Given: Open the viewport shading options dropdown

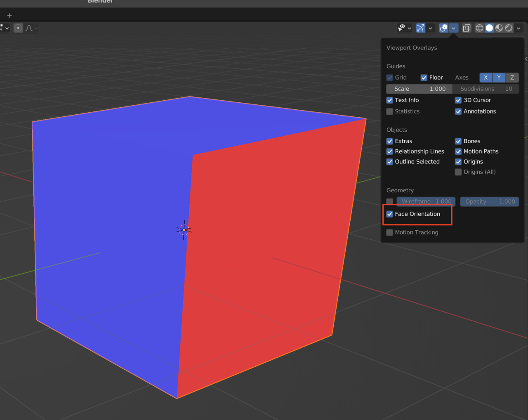Looking at the screenshot, I should [x=519, y=28].
